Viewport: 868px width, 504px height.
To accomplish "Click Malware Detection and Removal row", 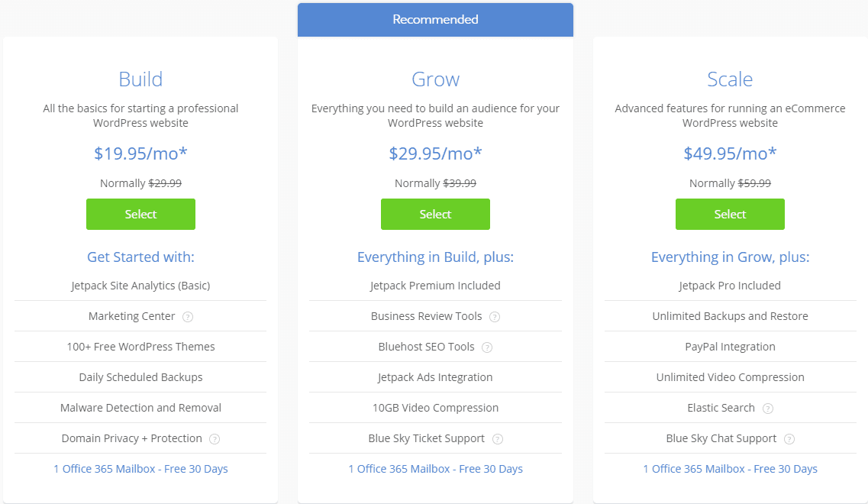I will [x=140, y=408].
